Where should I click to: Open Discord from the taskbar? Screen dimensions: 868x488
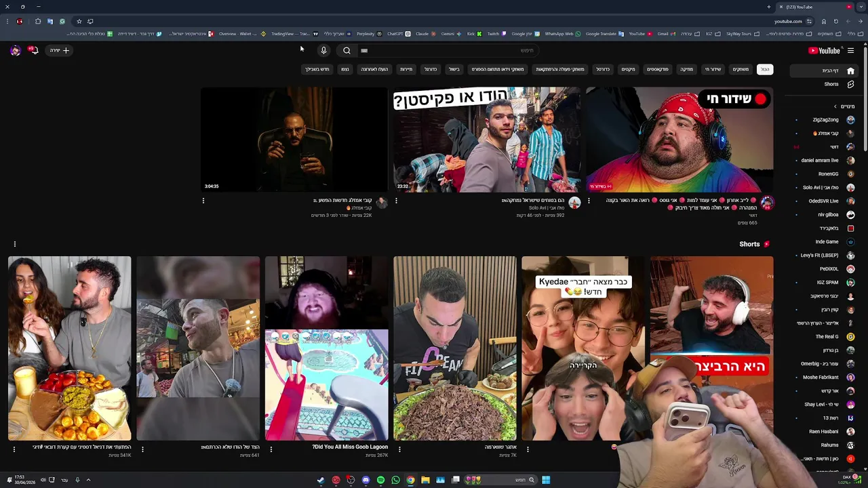point(366,480)
